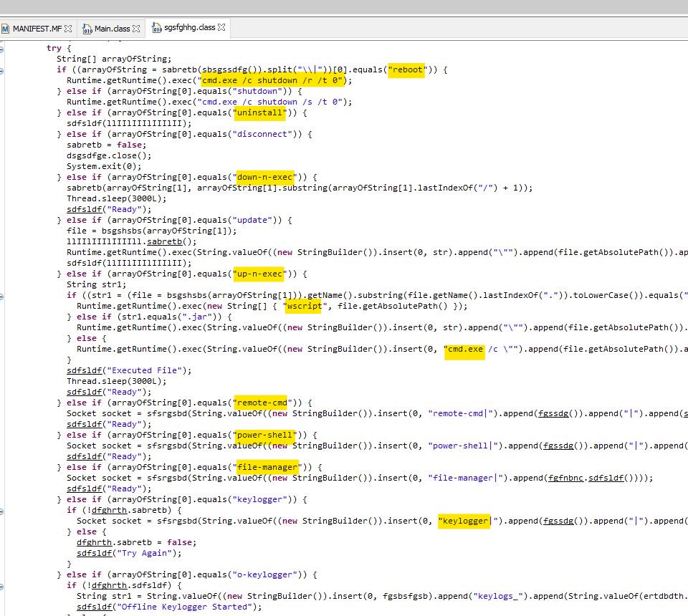Click the highlighted "wscript" string
The image size is (688, 616).
[x=305, y=306]
